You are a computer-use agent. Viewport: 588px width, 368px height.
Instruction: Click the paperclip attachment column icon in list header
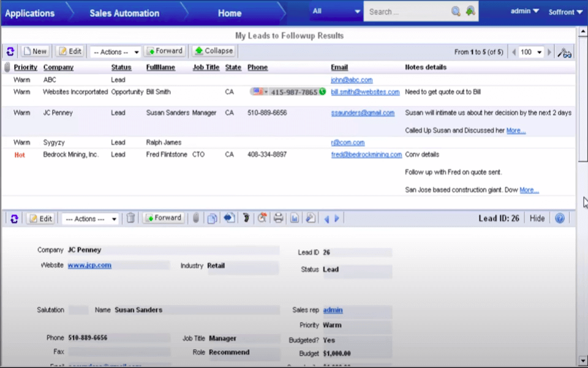(7, 67)
